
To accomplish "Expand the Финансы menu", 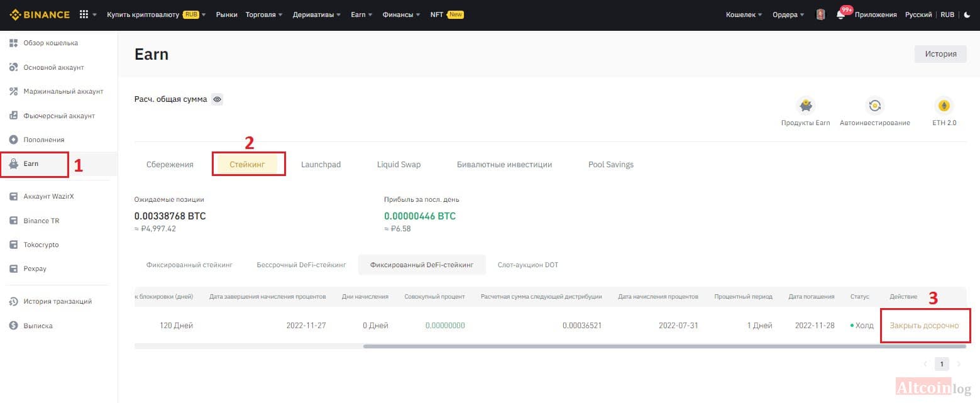I will [401, 14].
